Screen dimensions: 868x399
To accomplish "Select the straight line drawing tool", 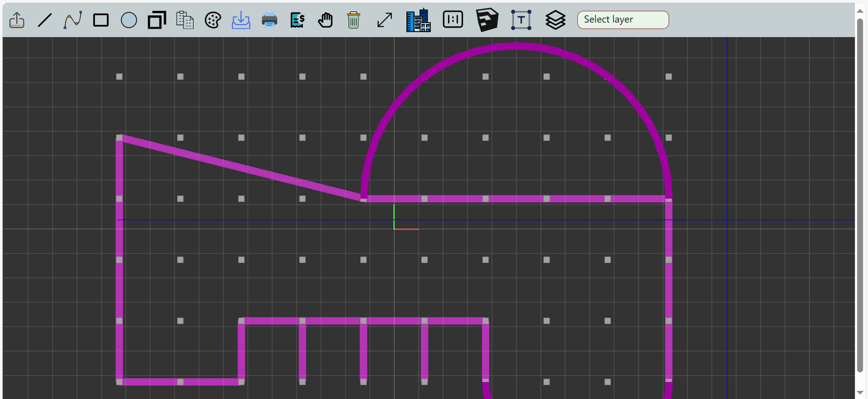I will pos(45,20).
